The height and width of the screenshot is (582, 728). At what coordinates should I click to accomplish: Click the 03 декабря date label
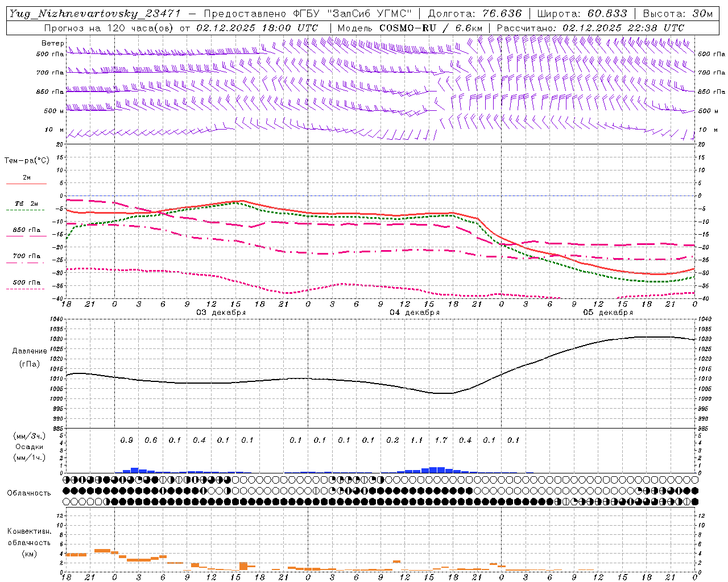point(221,313)
